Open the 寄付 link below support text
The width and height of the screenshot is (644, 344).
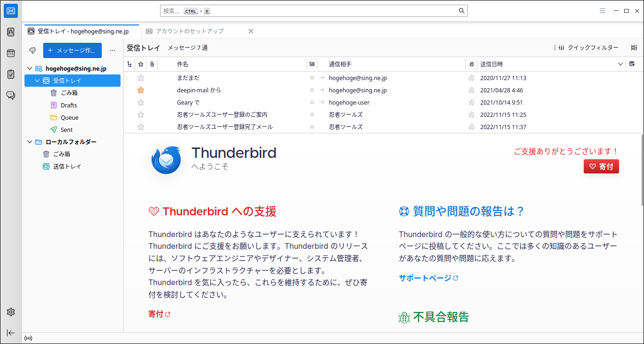click(x=159, y=314)
